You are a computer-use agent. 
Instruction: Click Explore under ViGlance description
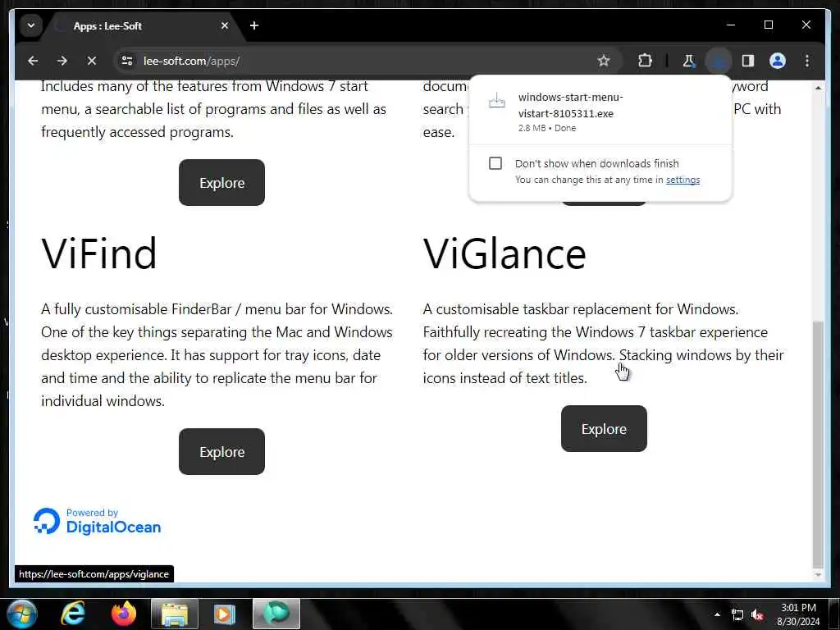pyautogui.click(x=604, y=428)
